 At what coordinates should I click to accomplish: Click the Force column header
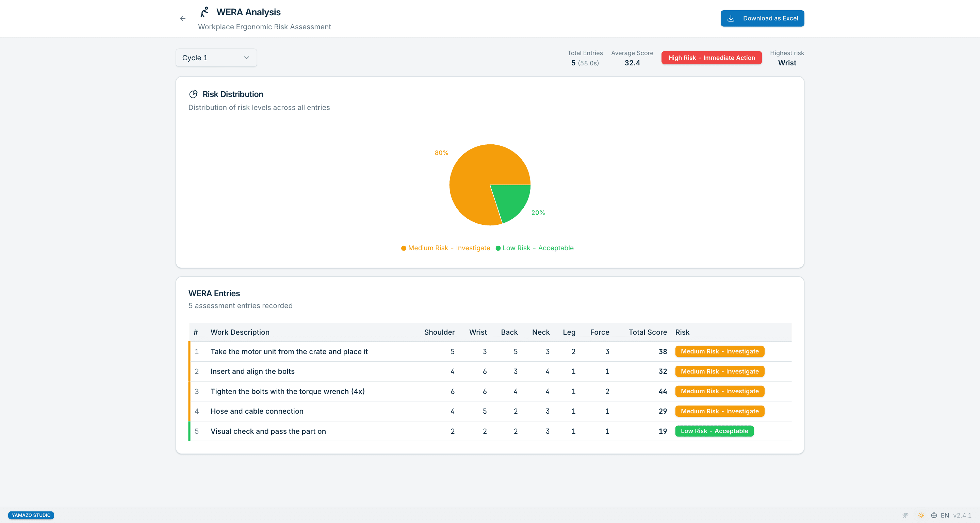click(600, 332)
